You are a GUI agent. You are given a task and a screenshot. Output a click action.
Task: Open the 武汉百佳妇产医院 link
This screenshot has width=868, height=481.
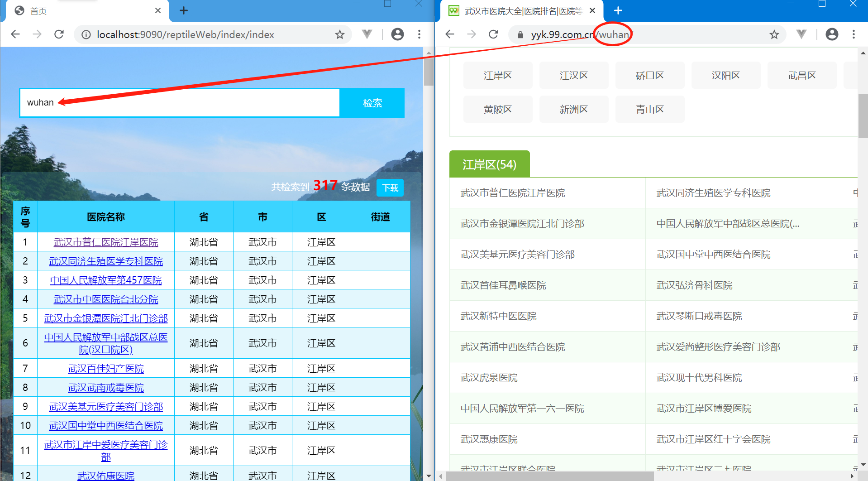pos(106,369)
